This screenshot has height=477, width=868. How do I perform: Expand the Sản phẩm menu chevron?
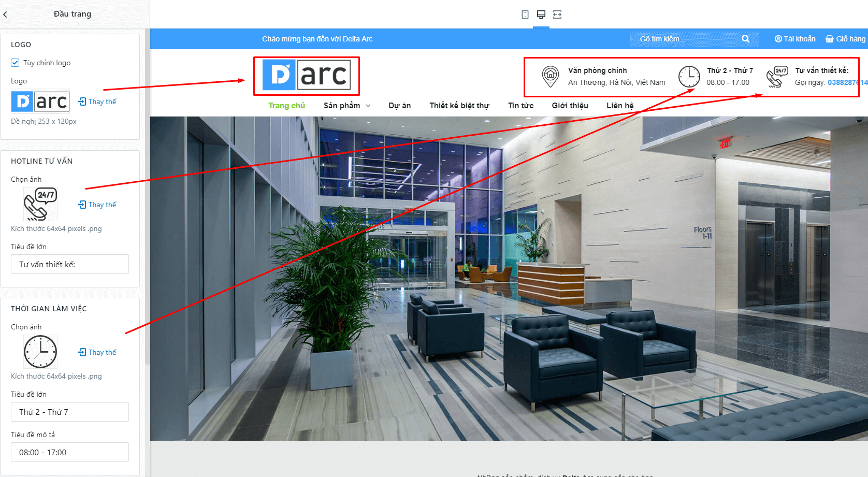368,106
